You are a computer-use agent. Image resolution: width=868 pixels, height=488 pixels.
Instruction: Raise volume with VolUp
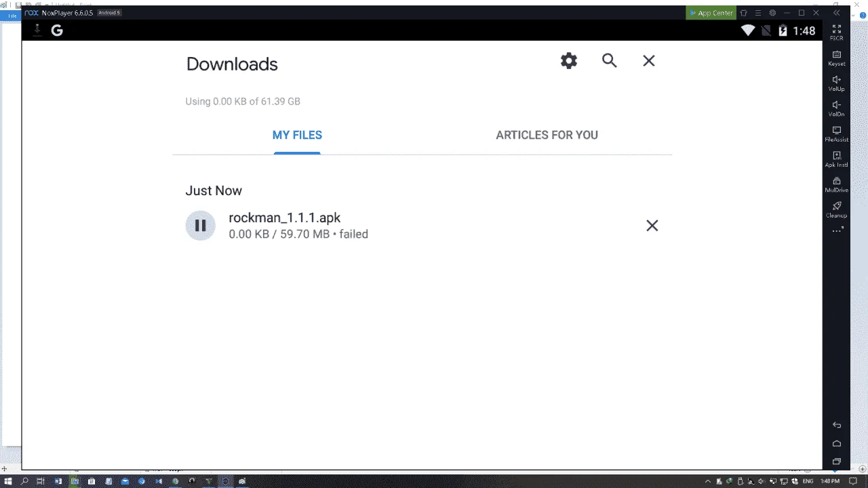click(836, 83)
